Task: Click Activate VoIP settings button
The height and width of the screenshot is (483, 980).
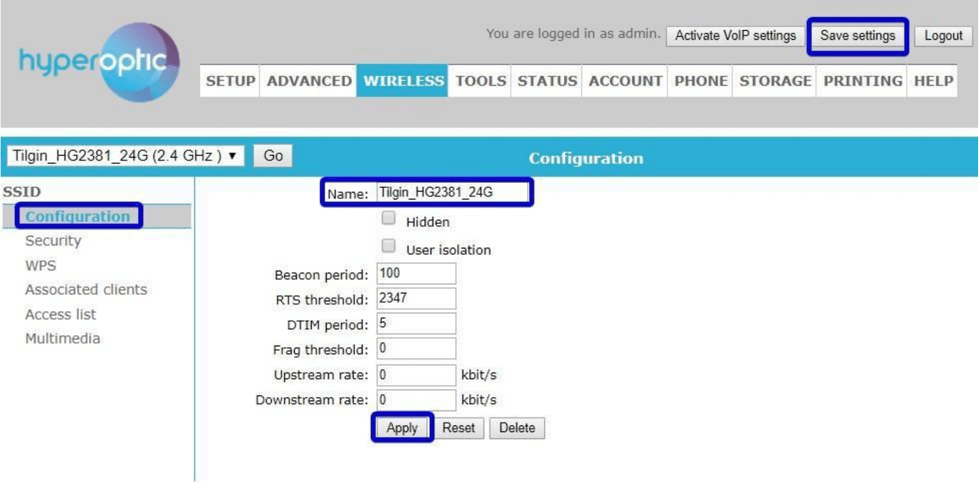Action: (735, 36)
